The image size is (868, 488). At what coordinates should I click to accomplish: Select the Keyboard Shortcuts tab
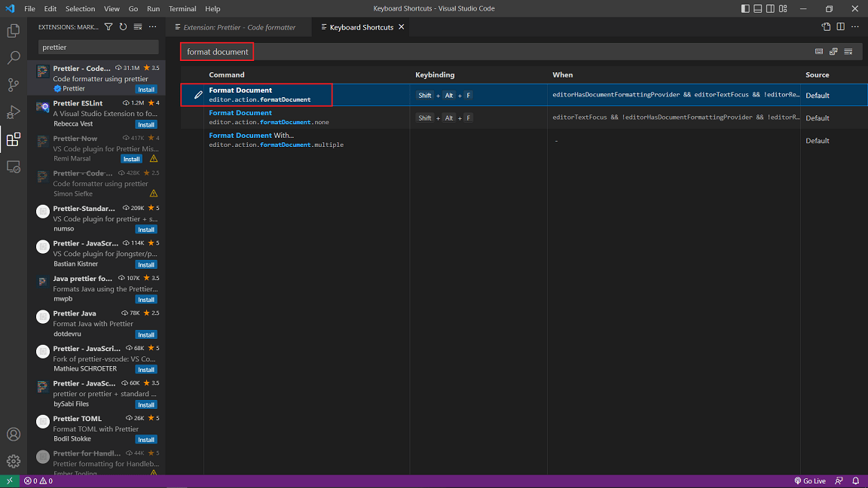pos(362,27)
